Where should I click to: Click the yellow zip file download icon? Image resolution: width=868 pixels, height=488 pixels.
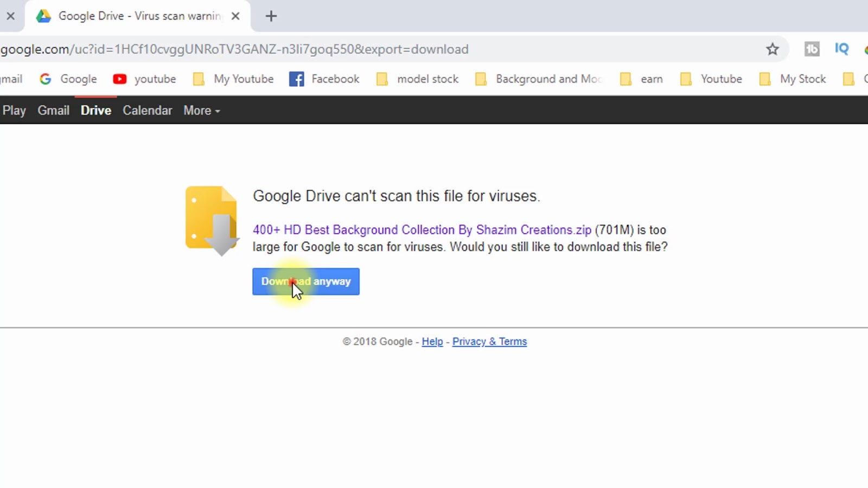pos(212,221)
